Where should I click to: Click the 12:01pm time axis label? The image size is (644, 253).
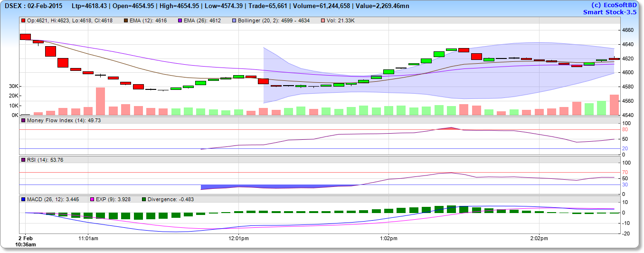(238, 237)
